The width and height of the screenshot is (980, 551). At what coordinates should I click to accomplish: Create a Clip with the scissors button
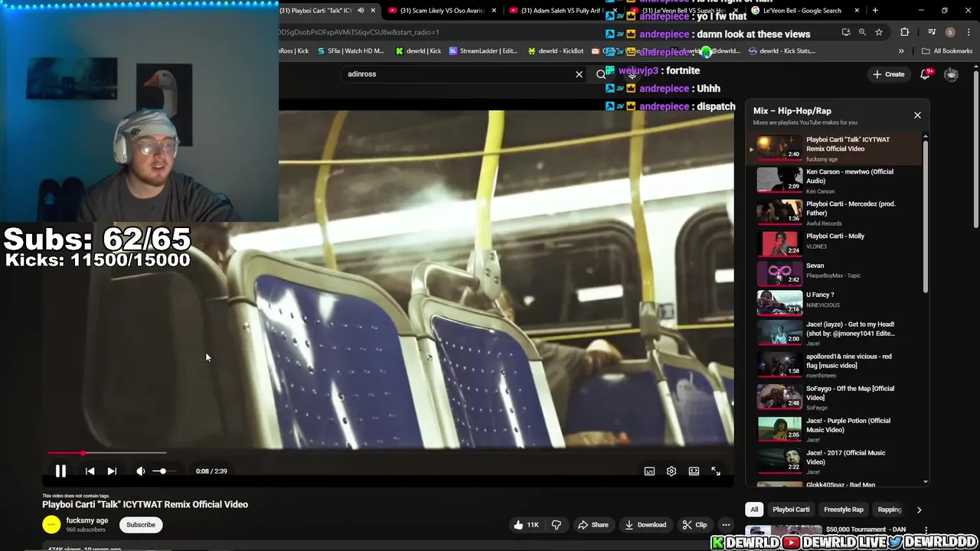coord(694,525)
